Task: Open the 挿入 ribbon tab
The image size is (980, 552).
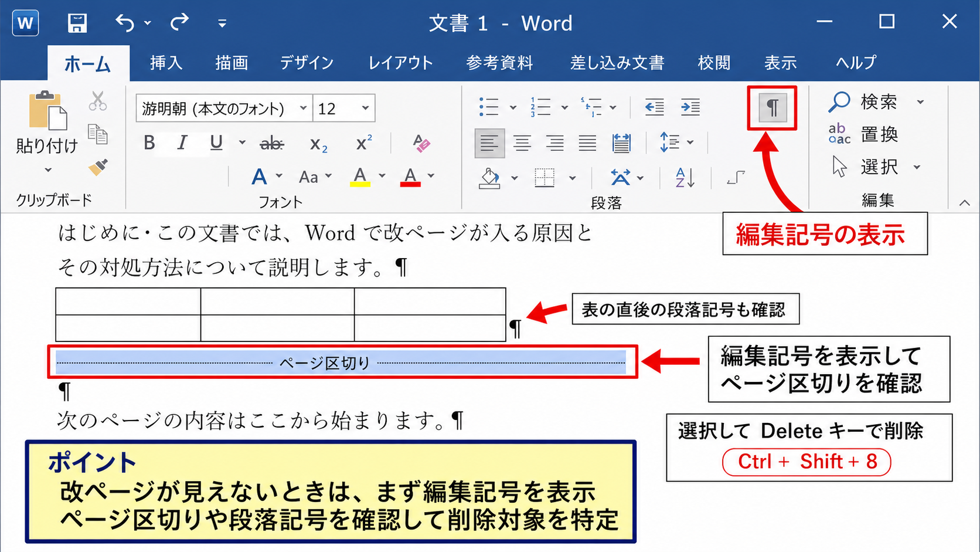Action: click(166, 63)
